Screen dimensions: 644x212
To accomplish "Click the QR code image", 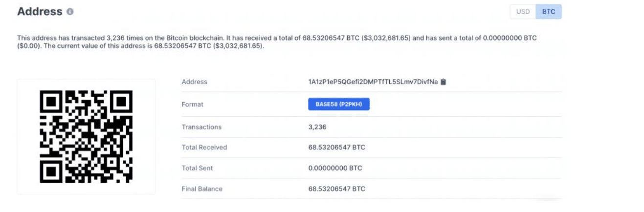I will click(86, 137).
